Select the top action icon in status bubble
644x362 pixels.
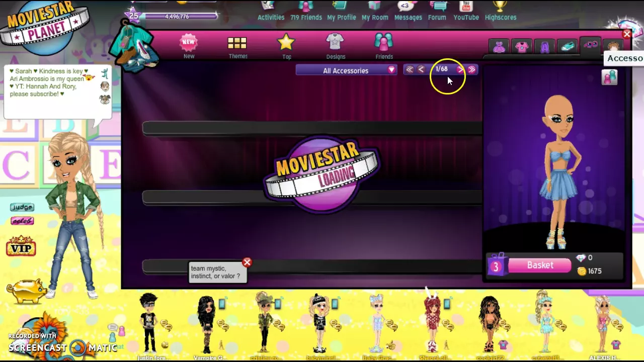point(105,73)
